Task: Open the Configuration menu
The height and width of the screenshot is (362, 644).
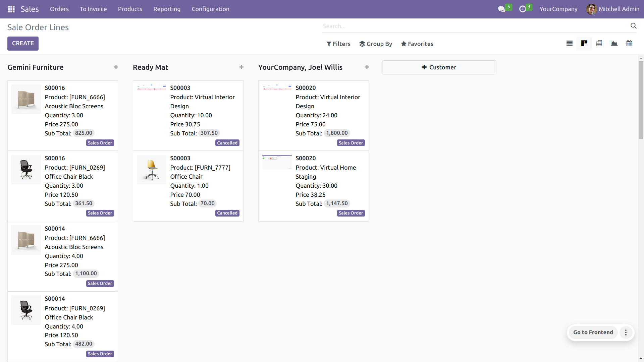Action: 210,9
